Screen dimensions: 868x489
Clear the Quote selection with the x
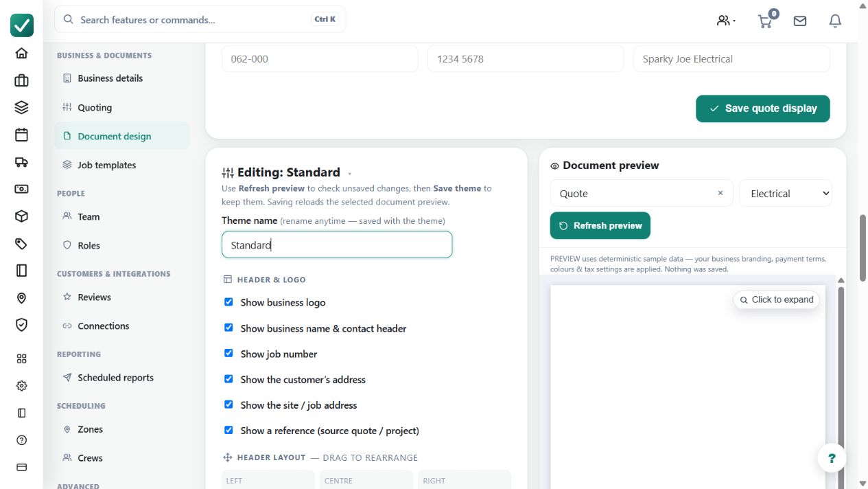720,193
